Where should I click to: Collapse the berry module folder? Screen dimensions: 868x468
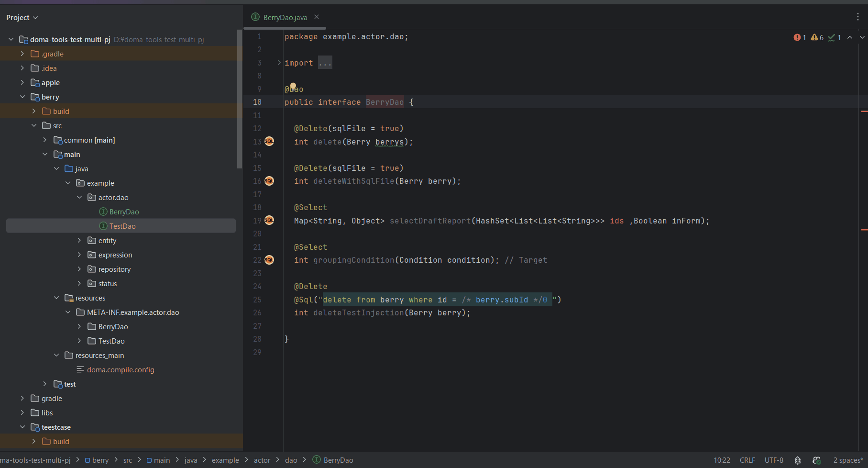pyautogui.click(x=22, y=97)
